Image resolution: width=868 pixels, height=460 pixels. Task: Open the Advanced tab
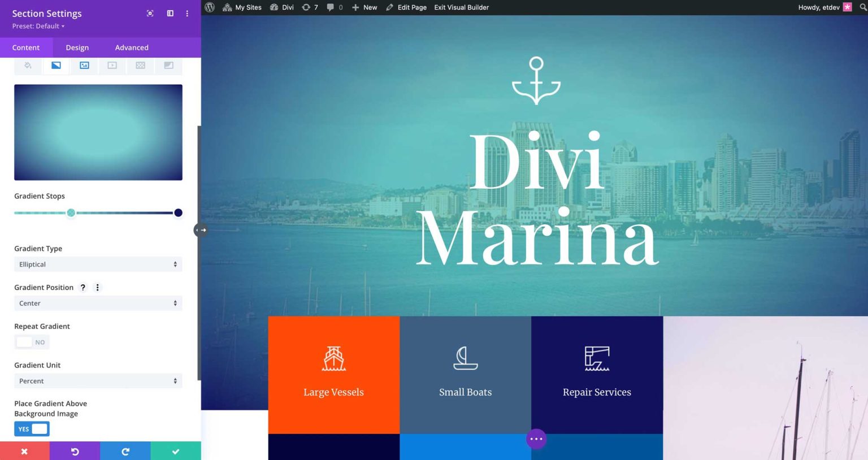pyautogui.click(x=131, y=47)
